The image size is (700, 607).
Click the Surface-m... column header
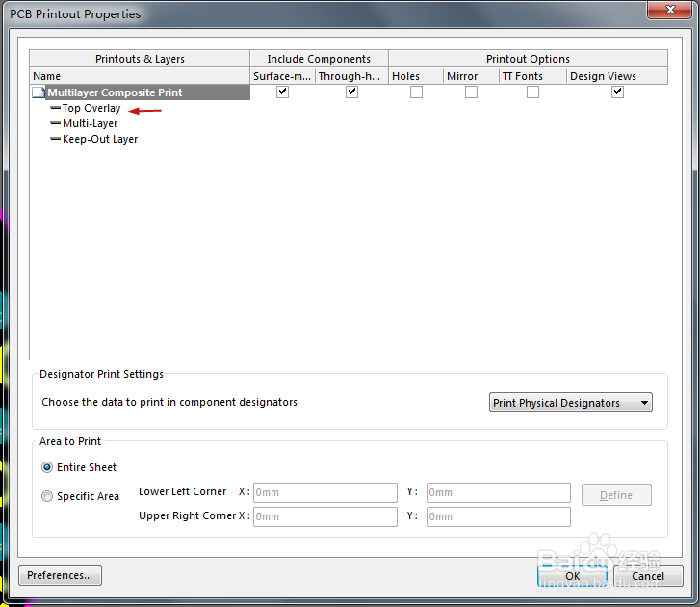282,76
